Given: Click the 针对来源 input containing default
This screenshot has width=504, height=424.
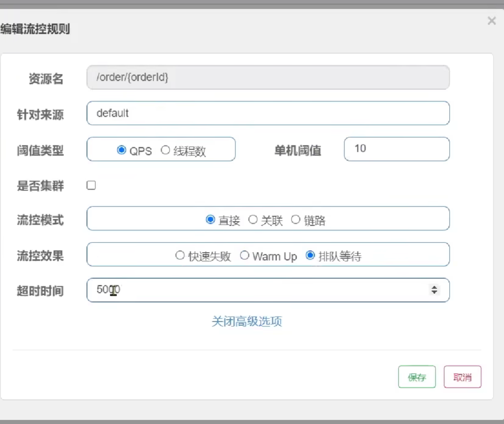Looking at the screenshot, I should (x=268, y=113).
